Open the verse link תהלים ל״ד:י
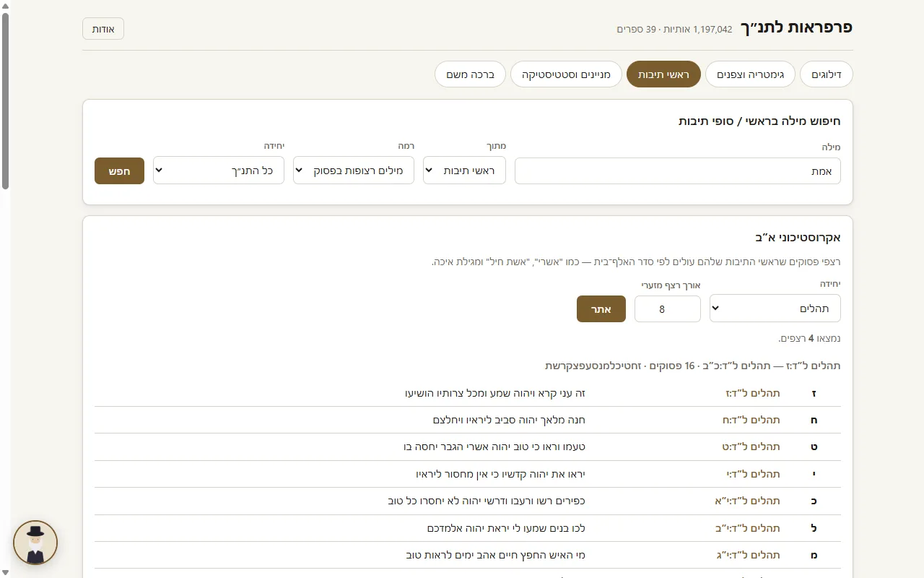Screen dimensions: 924x578 point(754,474)
